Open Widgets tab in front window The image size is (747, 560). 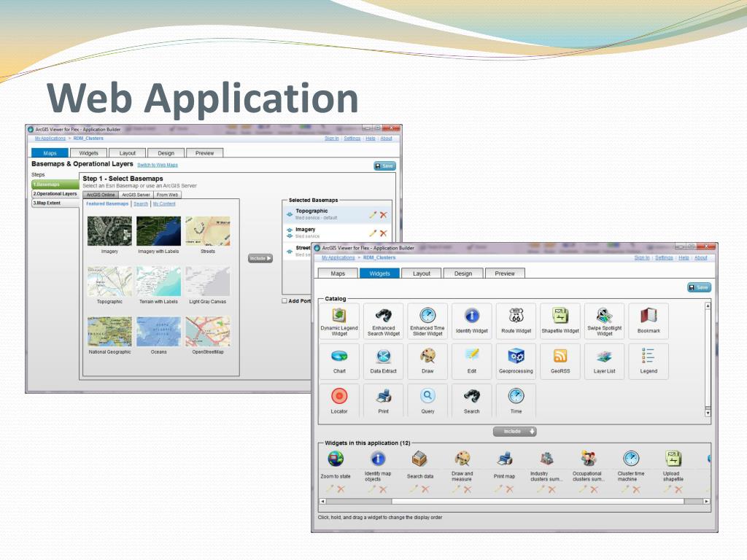pyautogui.click(x=379, y=273)
